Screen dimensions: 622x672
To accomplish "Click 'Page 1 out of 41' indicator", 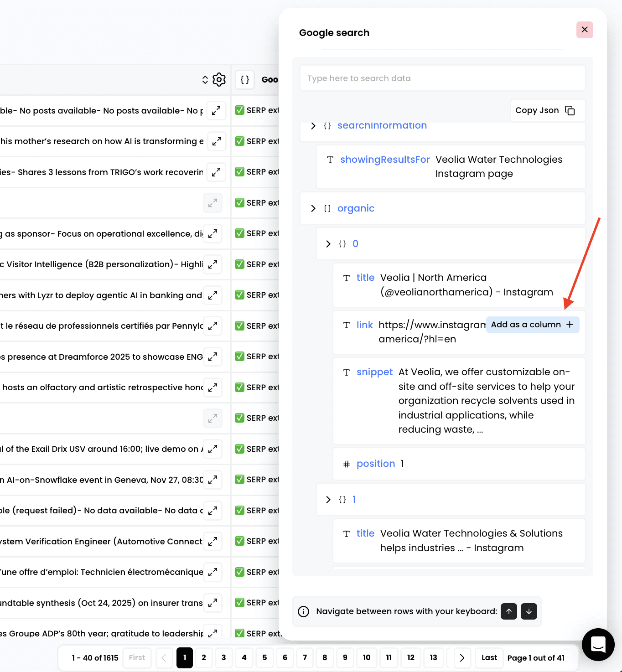I will [536, 658].
